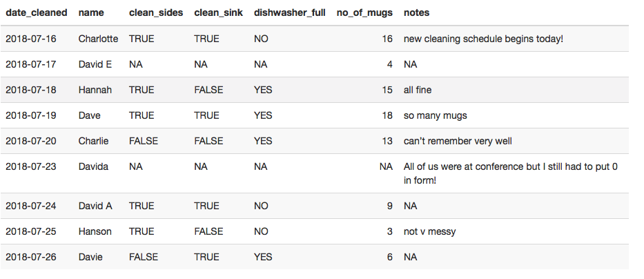Click the mug count 18 cell
Screen dimensions: 644x279
pyautogui.click(x=387, y=115)
